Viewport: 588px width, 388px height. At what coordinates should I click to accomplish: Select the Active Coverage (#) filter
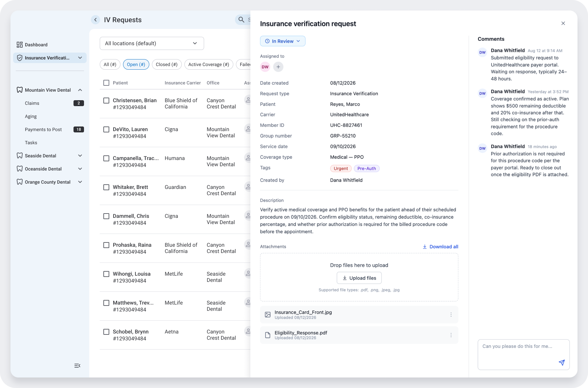[209, 64]
